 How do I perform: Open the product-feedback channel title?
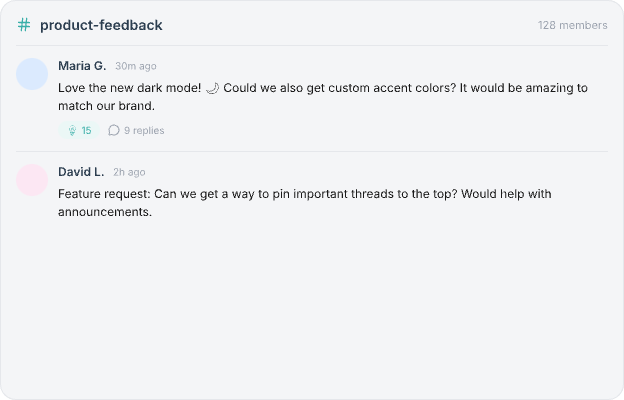tap(101, 25)
